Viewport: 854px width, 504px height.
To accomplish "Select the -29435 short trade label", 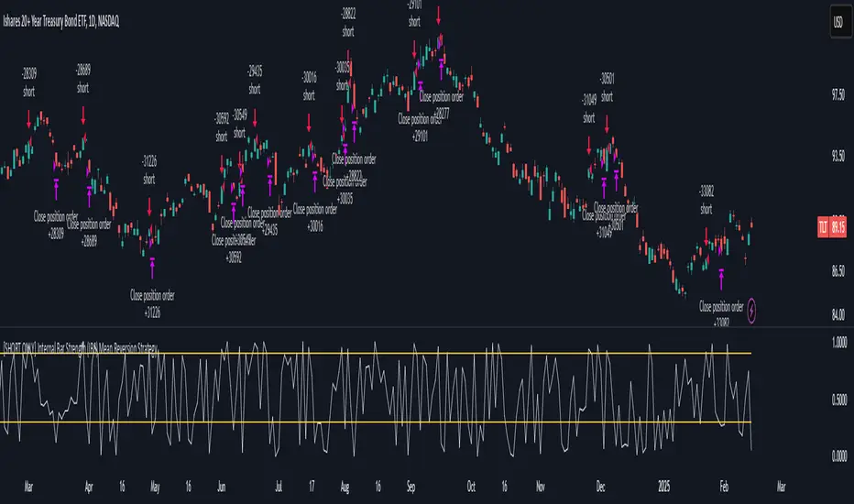I will (x=255, y=80).
